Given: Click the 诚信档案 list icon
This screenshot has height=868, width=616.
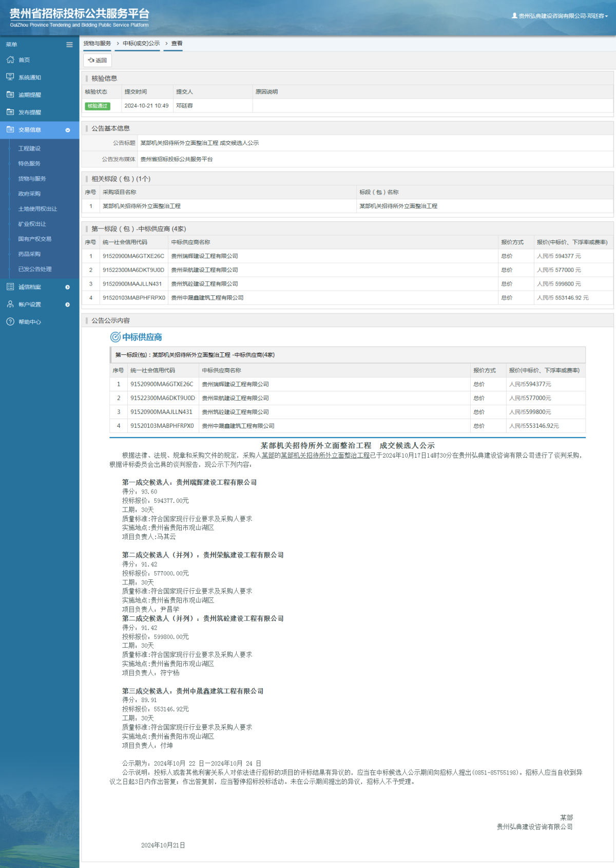Looking at the screenshot, I should (x=10, y=287).
